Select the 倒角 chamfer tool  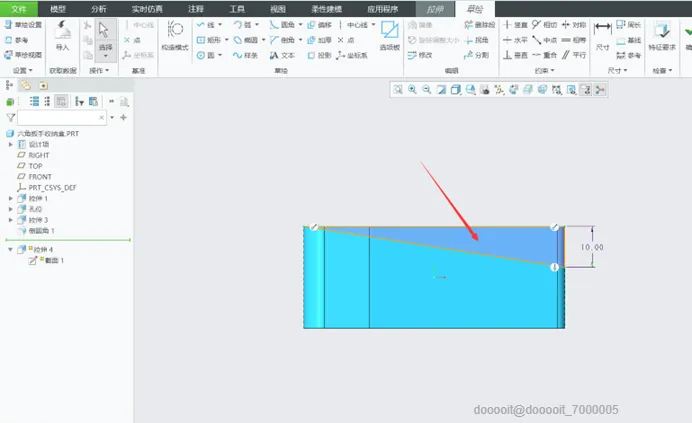[x=283, y=40]
